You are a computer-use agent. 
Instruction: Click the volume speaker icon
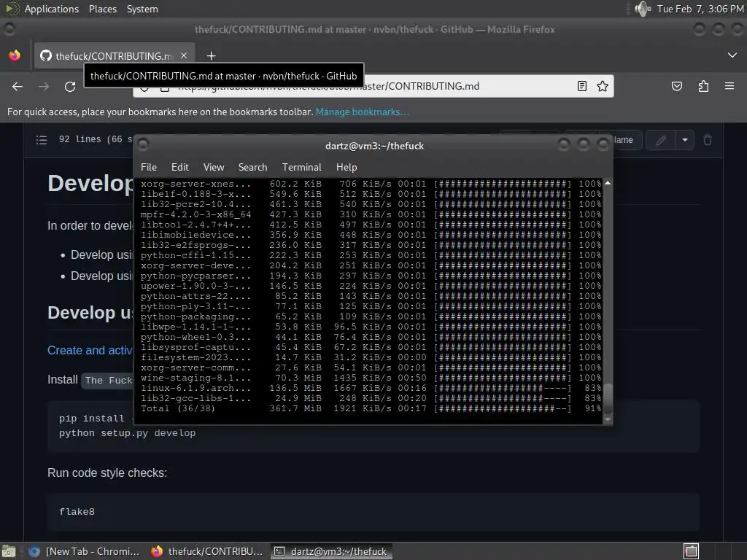click(642, 9)
